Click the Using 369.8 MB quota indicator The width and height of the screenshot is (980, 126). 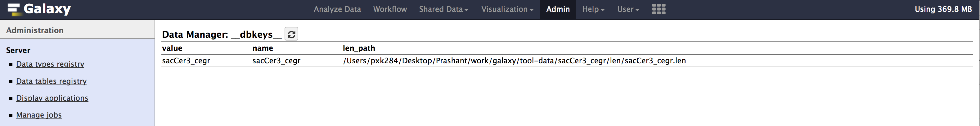(x=943, y=9)
